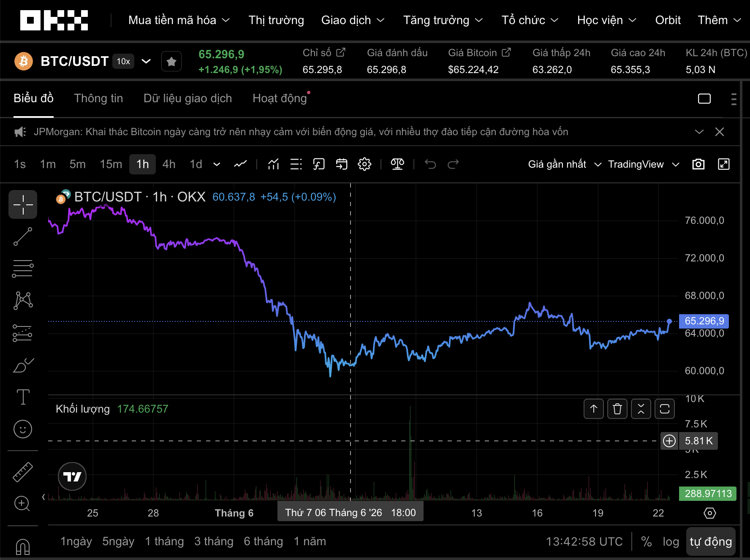The image size is (750, 560).
Task: Open the emoji sticker tool
Action: pos(23,430)
